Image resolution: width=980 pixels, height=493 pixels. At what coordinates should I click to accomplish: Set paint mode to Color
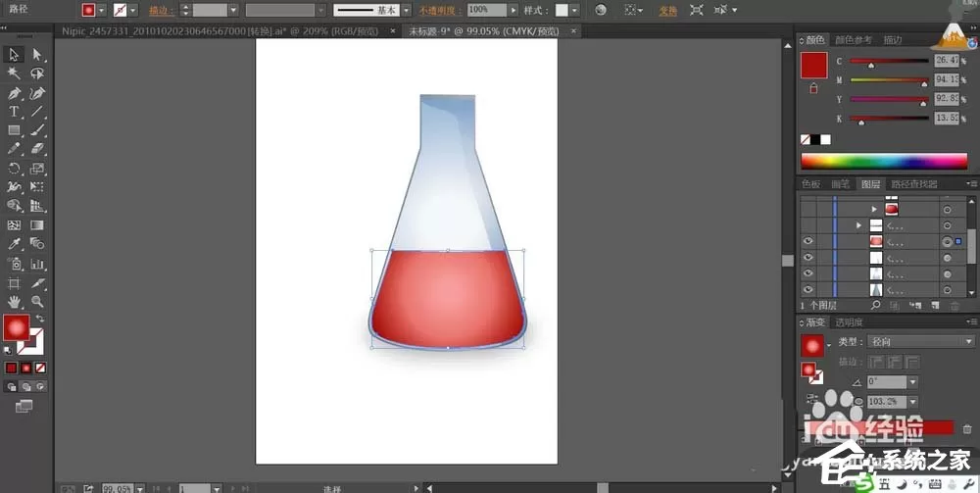(11, 368)
